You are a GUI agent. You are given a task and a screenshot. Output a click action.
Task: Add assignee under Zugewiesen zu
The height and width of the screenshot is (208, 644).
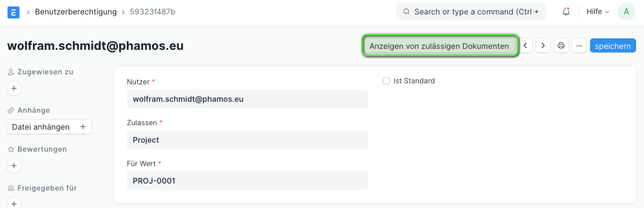pyautogui.click(x=14, y=88)
